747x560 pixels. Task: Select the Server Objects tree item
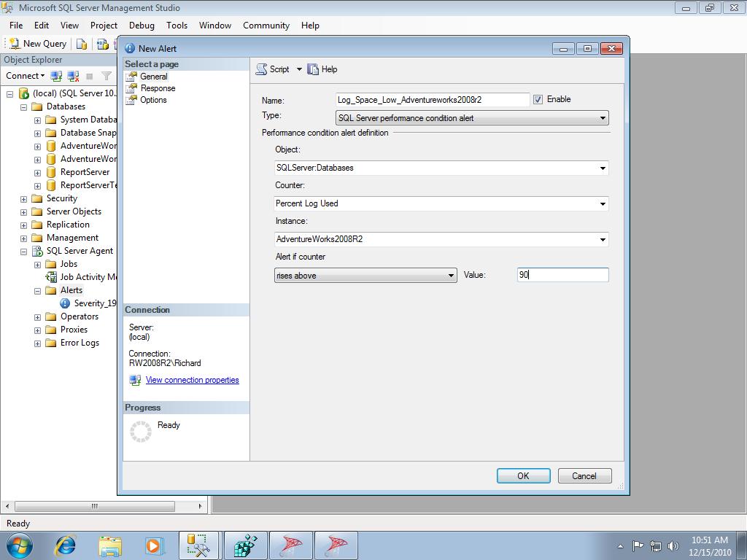point(74,211)
